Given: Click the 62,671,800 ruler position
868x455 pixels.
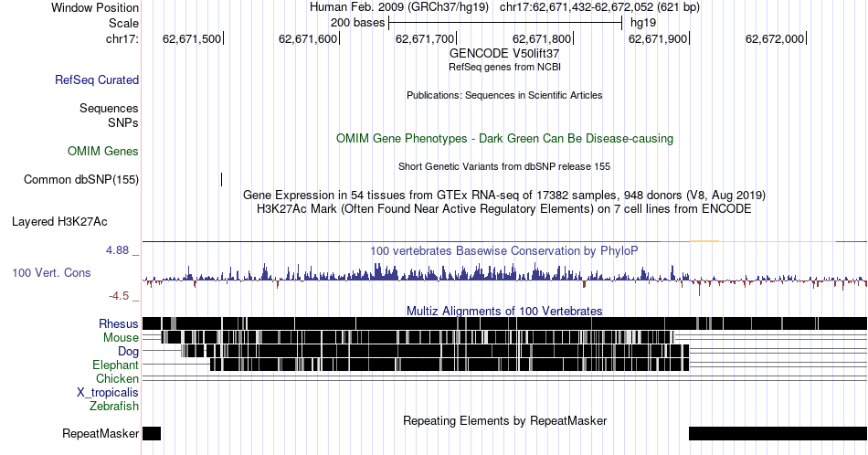Looking at the screenshot, I should [x=542, y=38].
